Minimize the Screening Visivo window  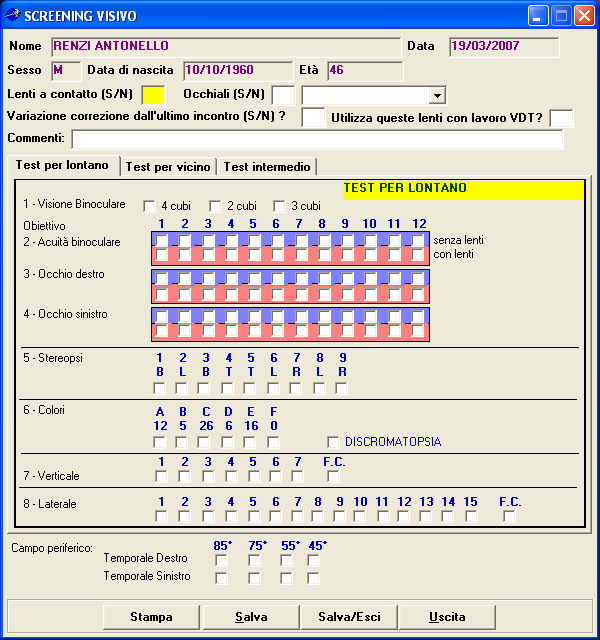[538, 16]
